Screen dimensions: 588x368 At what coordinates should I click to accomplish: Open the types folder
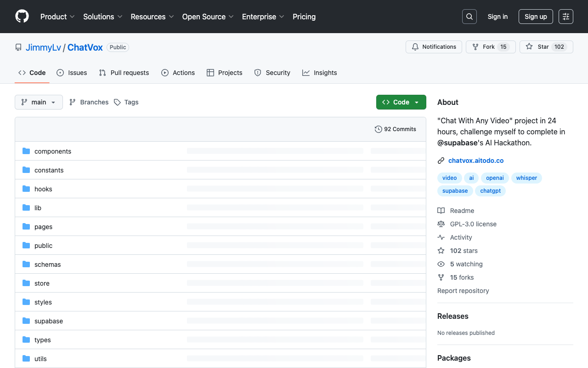[43, 340]
